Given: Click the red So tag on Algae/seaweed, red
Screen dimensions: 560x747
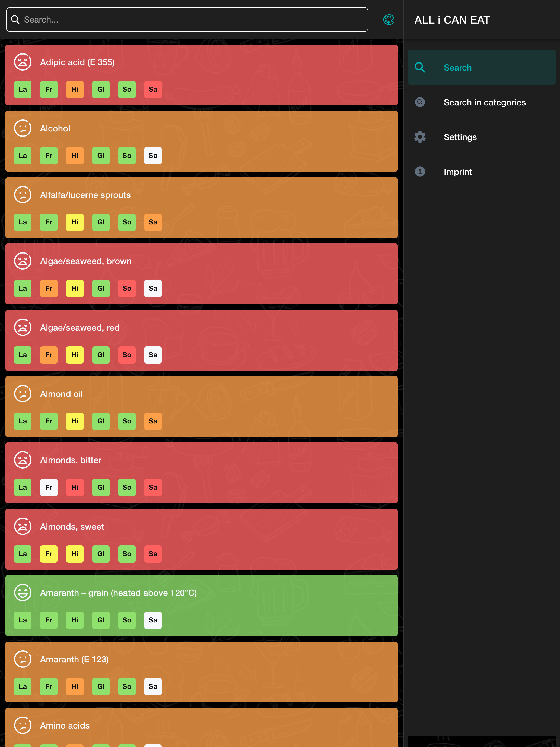Looking at the screenshot, I should coord(127,355).
